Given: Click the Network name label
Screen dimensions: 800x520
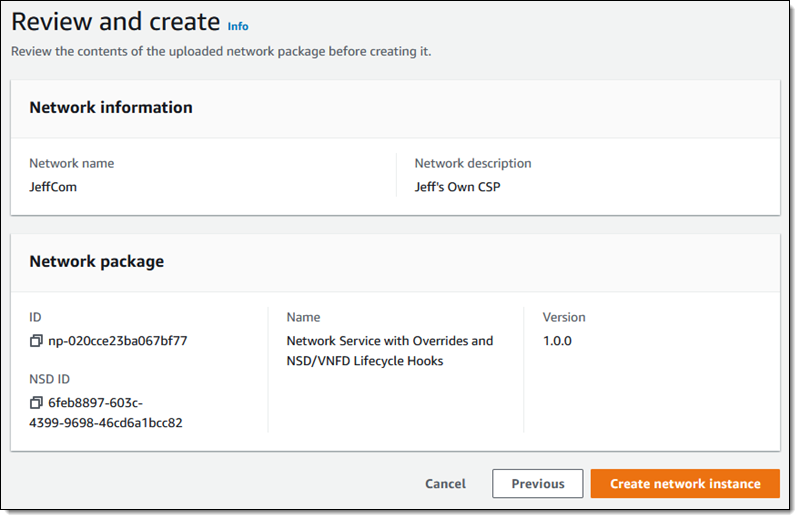Looking at the screenshot, I should [x=71, y=163].
